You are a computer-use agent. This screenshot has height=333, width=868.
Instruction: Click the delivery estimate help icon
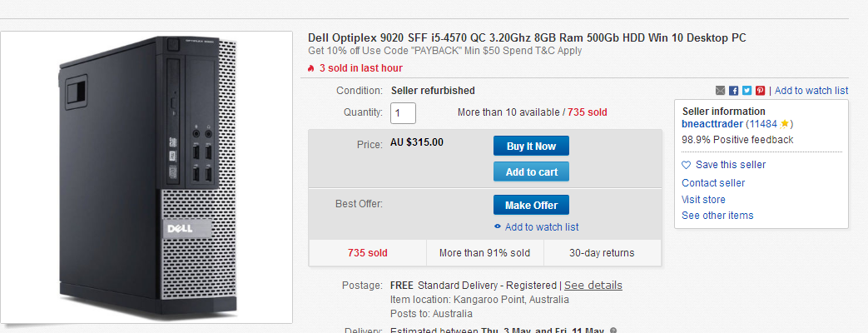click(613, 331)
